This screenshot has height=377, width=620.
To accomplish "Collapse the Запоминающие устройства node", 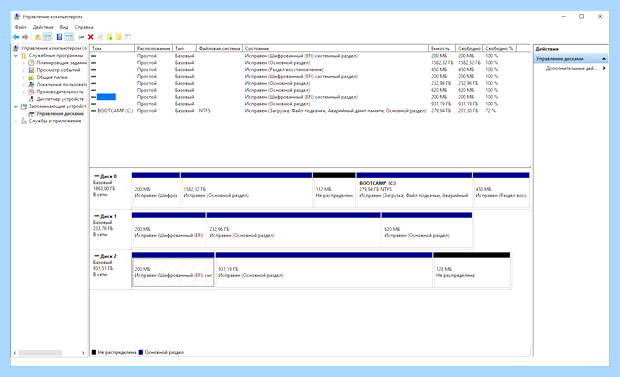I will [x=16, y=106].
